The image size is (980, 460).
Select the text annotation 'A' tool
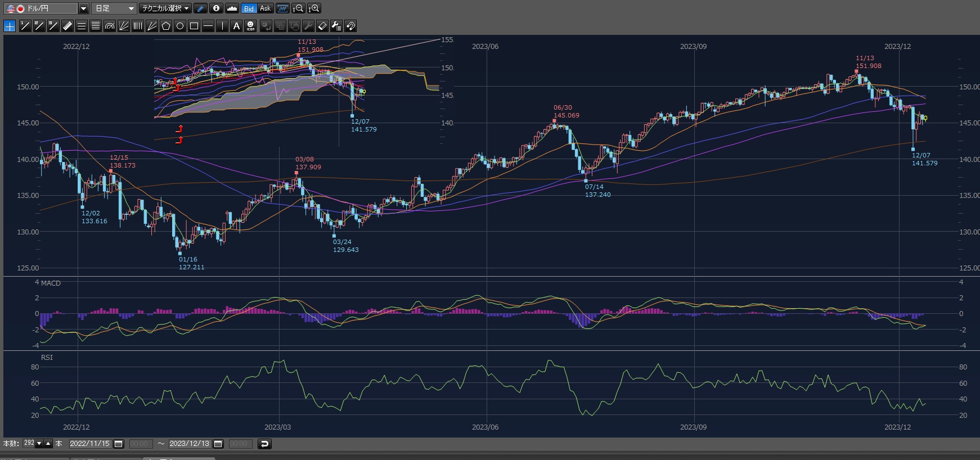tap(236, 26)
